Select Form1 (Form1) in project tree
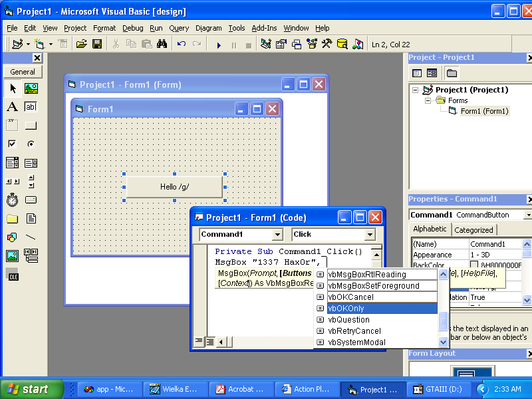Screen dimensions: 532x399 485,111
